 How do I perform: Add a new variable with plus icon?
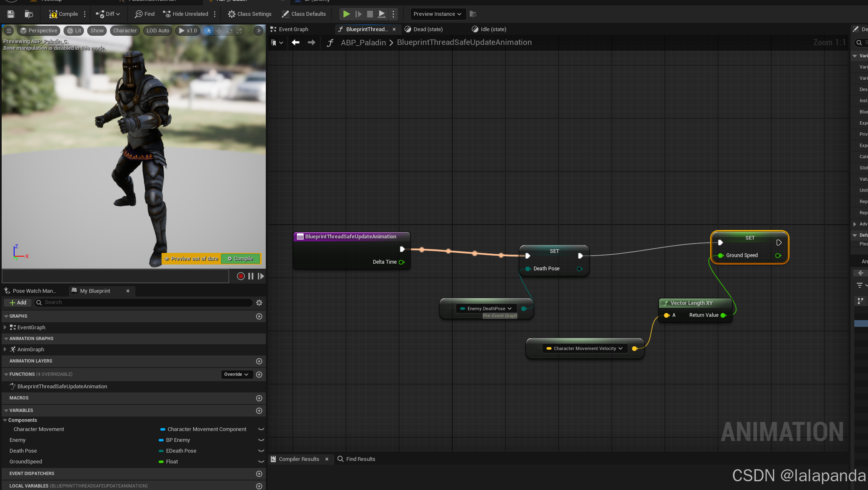259,411
